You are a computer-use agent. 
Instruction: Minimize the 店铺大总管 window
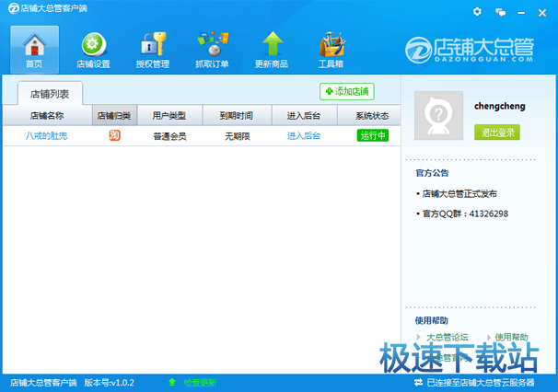point(521,13)
